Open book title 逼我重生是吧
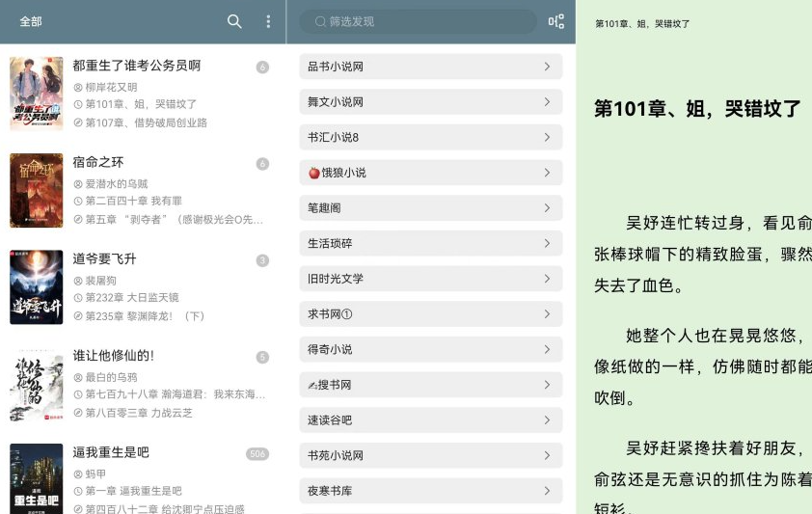Viewport: 812px width, 514px height. pos(111,452)
